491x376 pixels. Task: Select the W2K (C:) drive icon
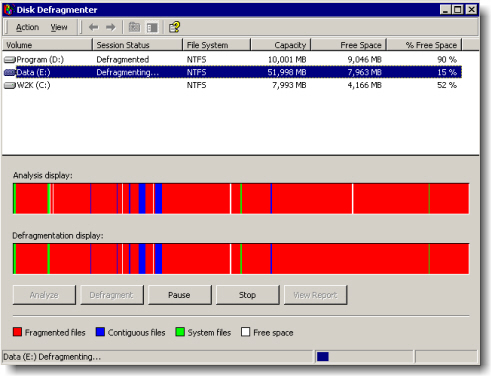(x=10, y=85)
